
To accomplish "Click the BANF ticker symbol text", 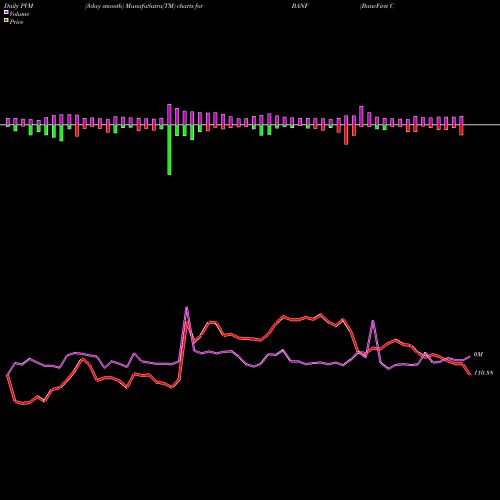I will [300, 6].
